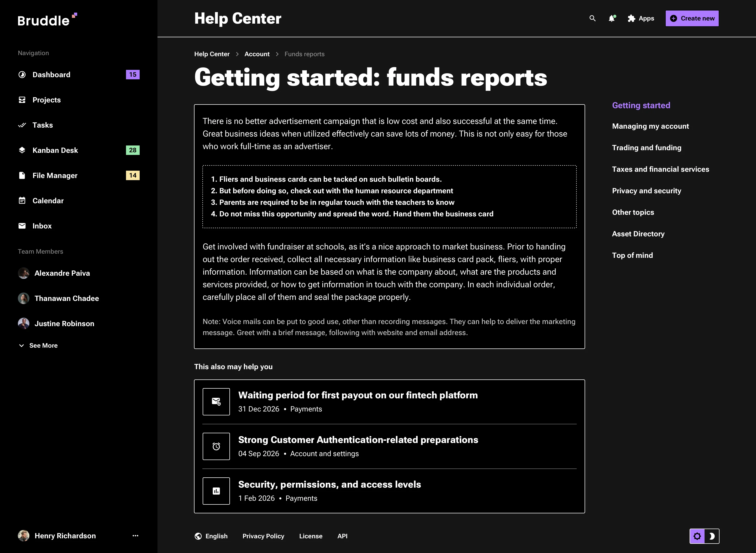Click the alarm icon on the Authentication card

216,446
